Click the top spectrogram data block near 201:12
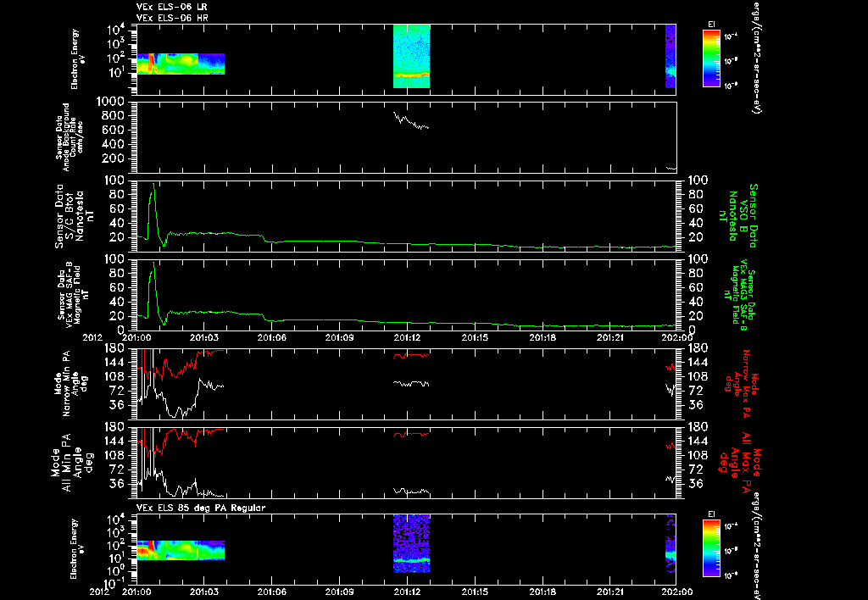Viewport: 868px width, 600px height. click(x=411, y=56)
